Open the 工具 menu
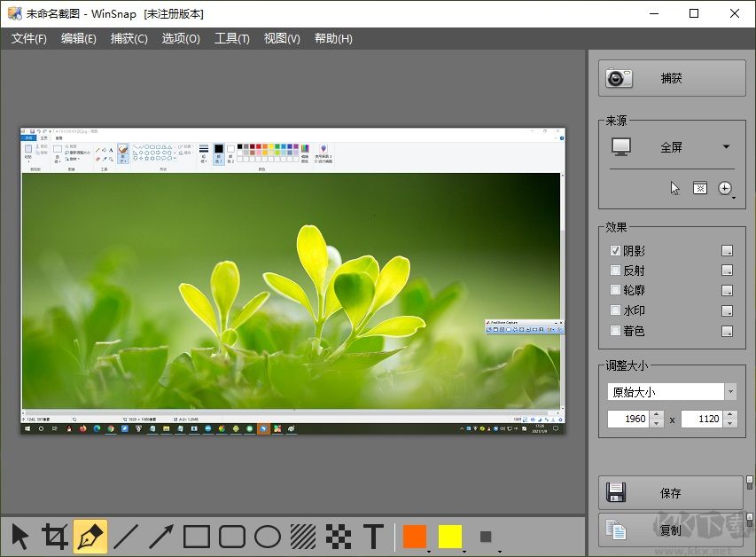 [231, 38]
